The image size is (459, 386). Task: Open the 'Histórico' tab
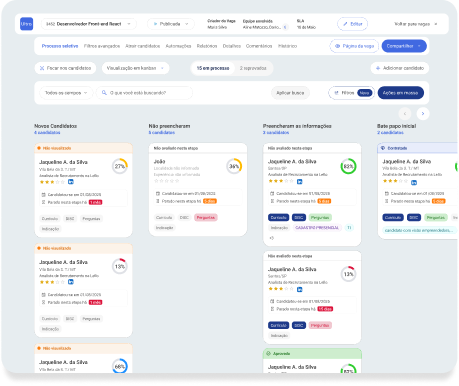click(x=287, y=46)
